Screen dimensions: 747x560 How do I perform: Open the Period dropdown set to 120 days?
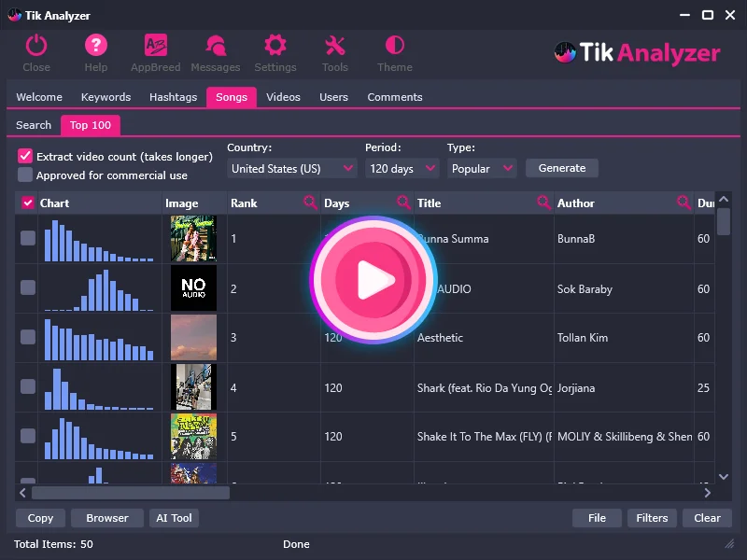(402, 169)
